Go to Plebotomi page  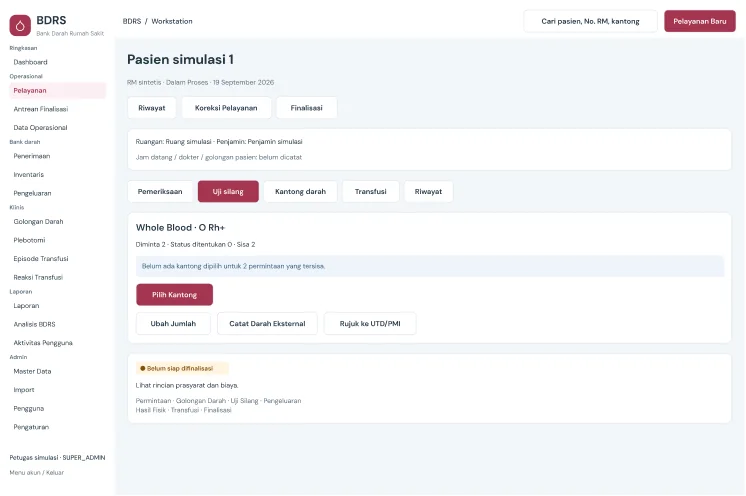pyautogui.click(x=29, y=240)
